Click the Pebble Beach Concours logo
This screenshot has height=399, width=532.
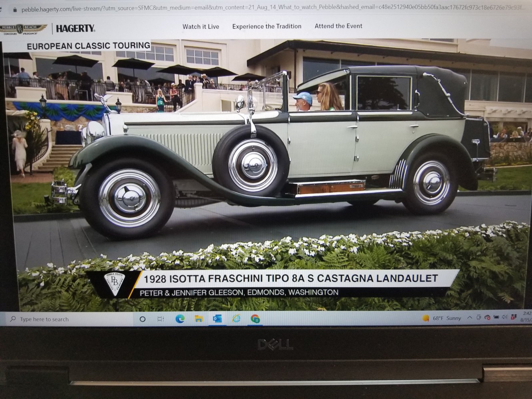click(x=23, y=29)
